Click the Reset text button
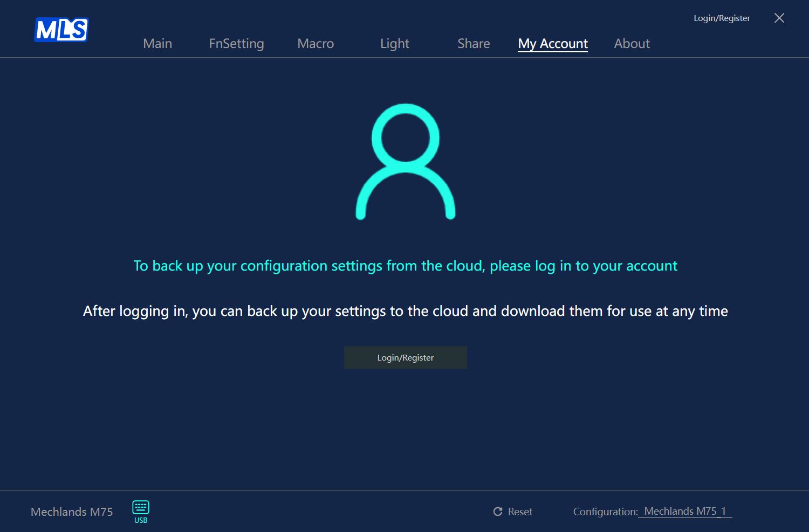809x532 pixels. click(520, 512)
